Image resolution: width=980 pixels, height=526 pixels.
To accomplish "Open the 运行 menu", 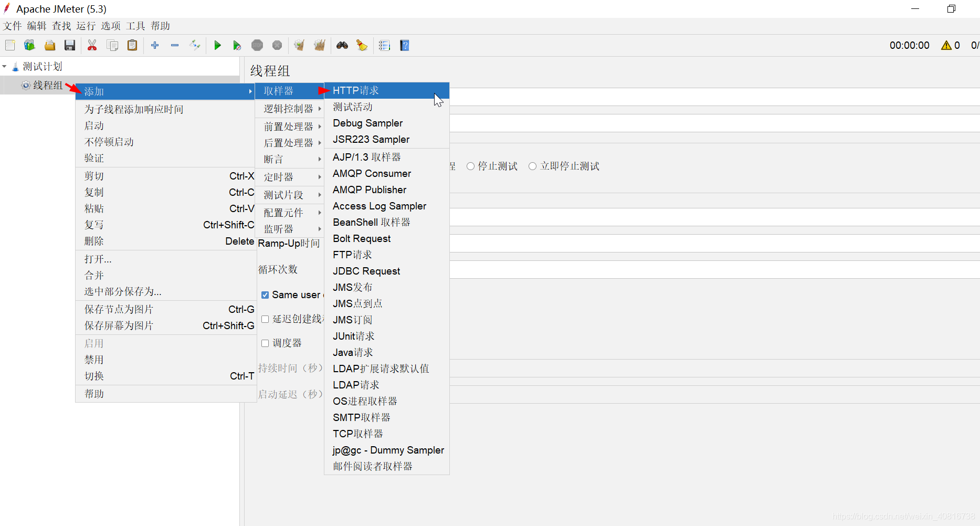I will 86,26.
